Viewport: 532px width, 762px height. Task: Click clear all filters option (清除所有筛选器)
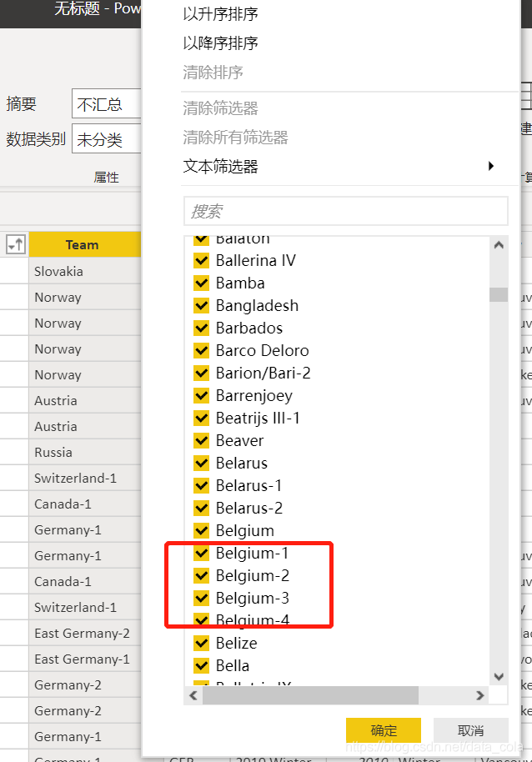pyautogui.click(x=235, y=138)
